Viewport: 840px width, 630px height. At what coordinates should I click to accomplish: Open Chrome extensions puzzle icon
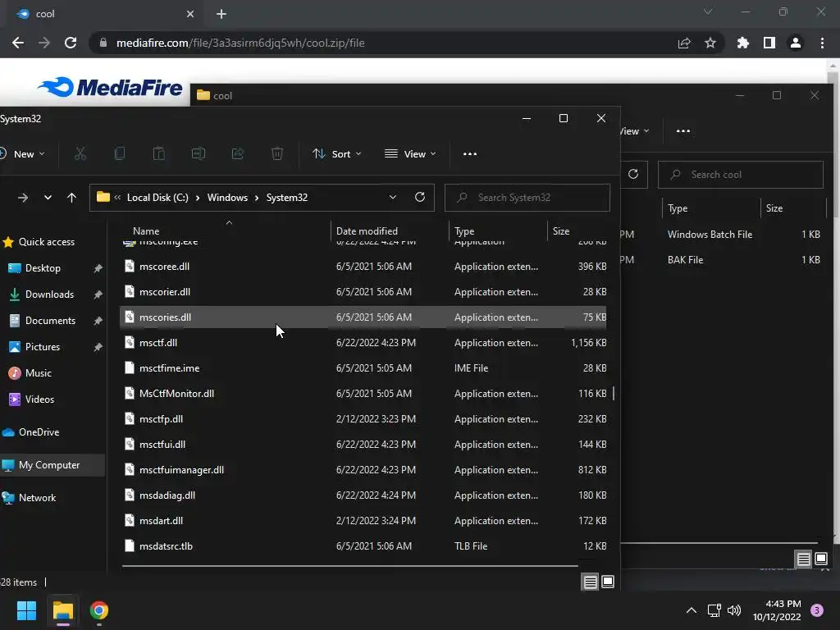click(743, 43)
